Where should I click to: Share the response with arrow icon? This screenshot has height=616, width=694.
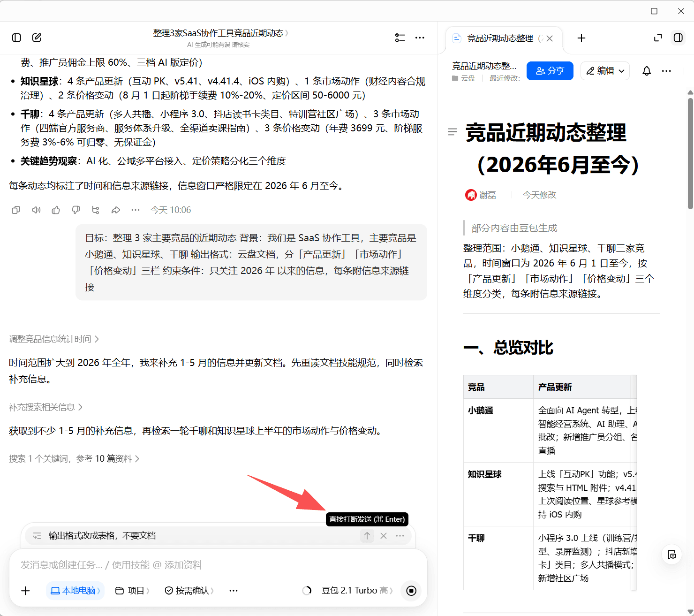tap(116, 210)
